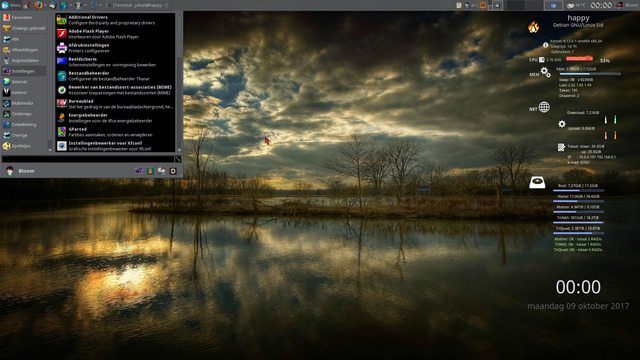Log out using menu footer icon
The width and height of the screenshot is (640, 360).
click(173, 171)
